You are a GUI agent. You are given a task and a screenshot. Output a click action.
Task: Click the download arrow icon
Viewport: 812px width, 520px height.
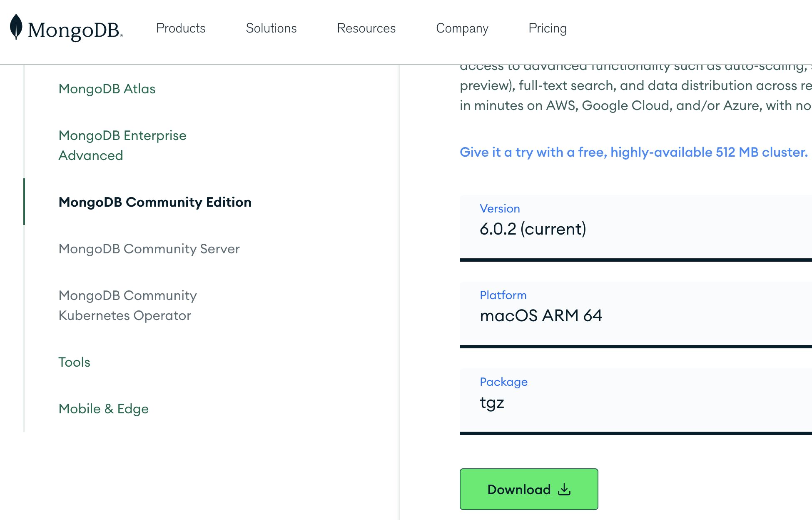click(x=564, y=489)
